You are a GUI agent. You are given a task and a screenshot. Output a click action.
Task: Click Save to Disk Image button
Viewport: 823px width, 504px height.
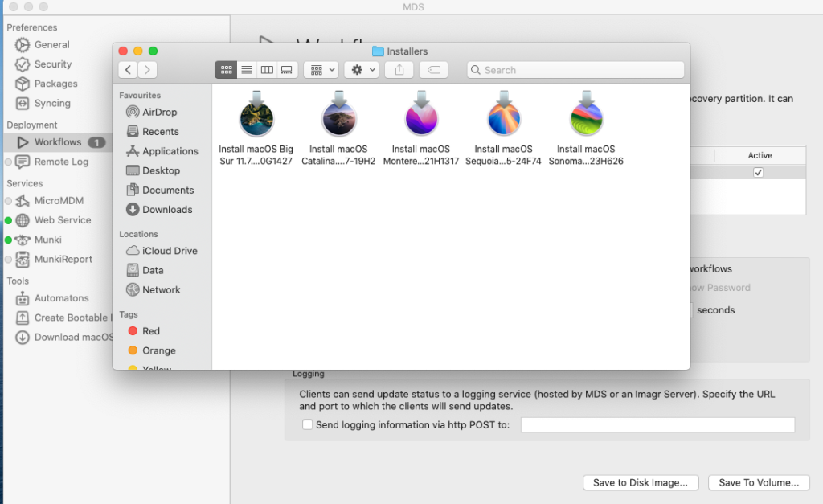[x=641, y=482]
